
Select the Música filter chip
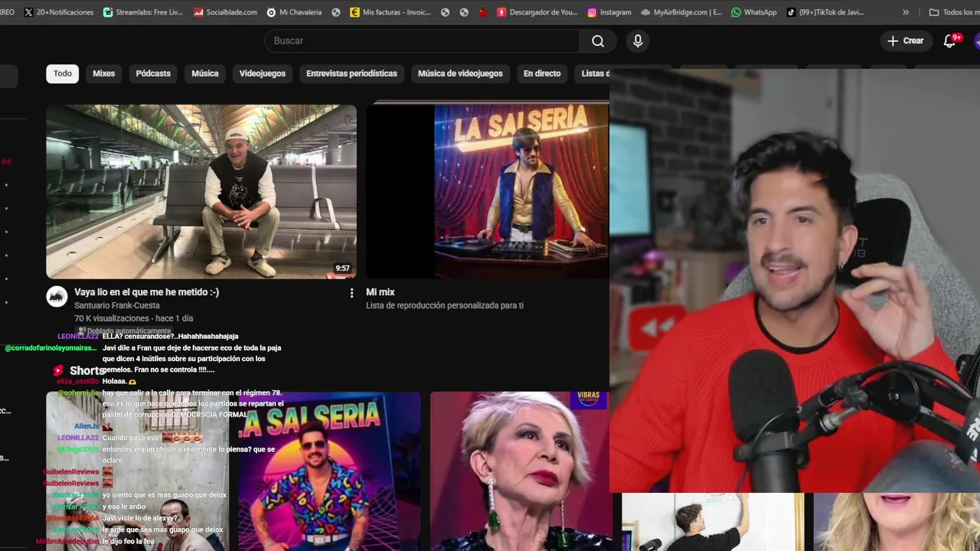204,73
